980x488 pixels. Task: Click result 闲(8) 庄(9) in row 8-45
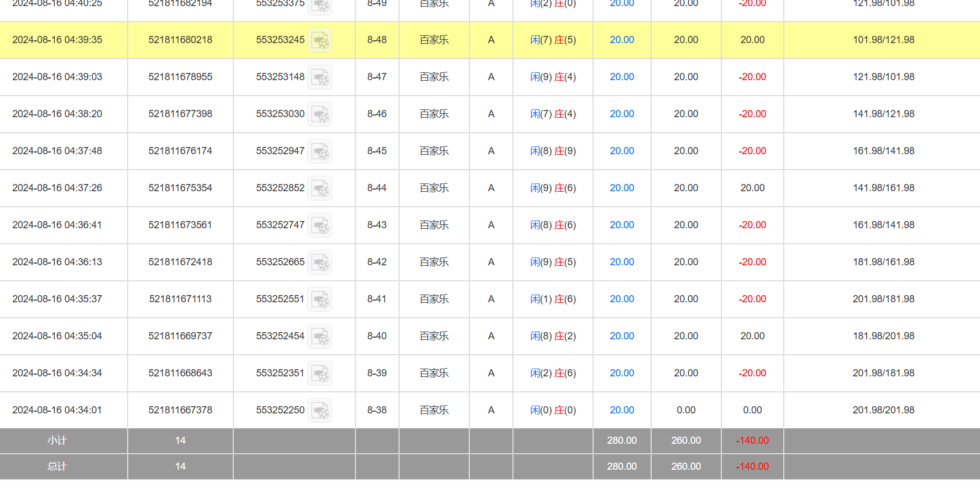coord(553,151)
